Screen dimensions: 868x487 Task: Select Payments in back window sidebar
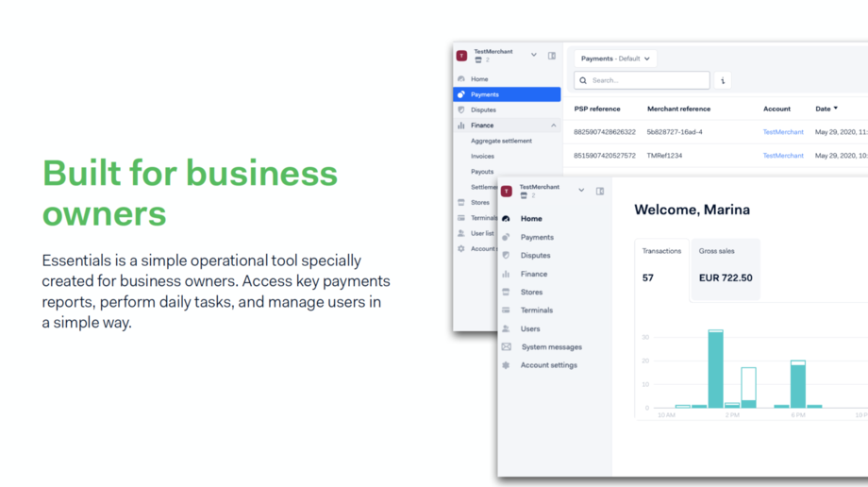(507, 94)
